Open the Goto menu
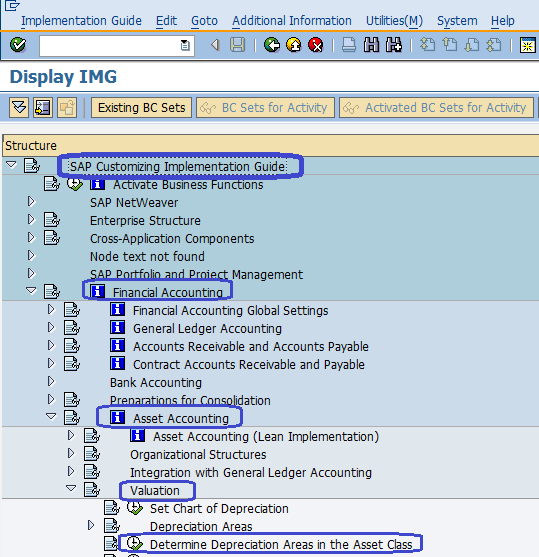This screenshot has width=539, height=557. (x=204, y=21)
